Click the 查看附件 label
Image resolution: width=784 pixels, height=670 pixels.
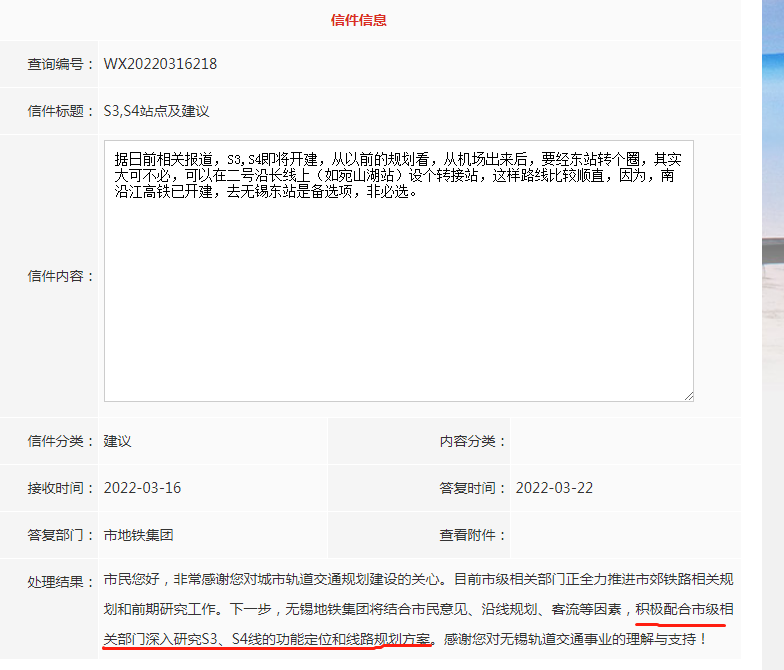473,535
